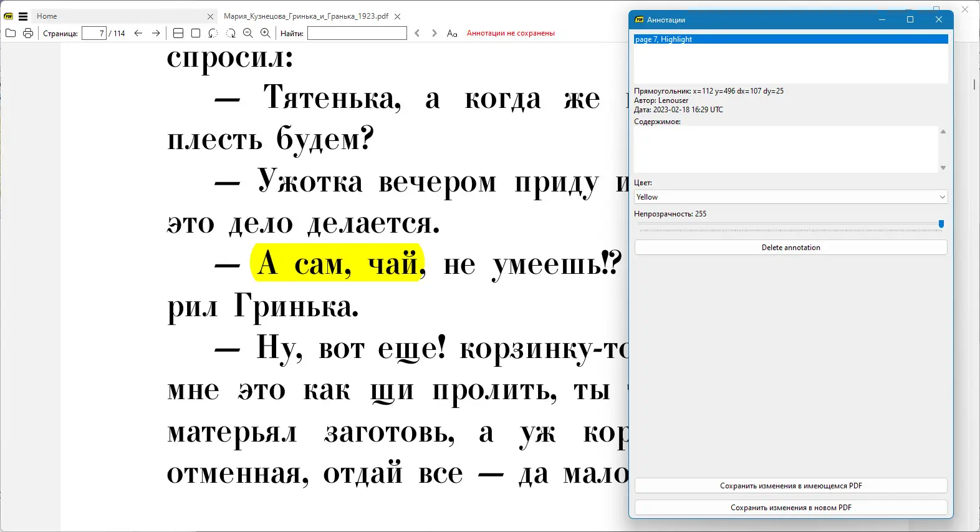The height and width of the screenshot is (532, 980).
Task: Click 'Сохранить изменения в новом PDF'
Action: tap(791, 508)
